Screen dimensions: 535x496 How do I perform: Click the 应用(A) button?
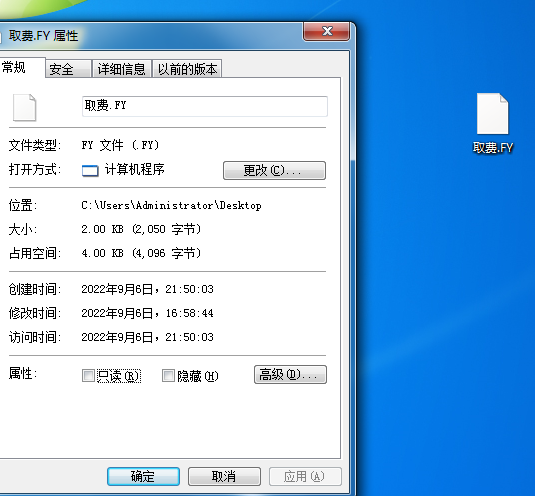coord(305,476)
